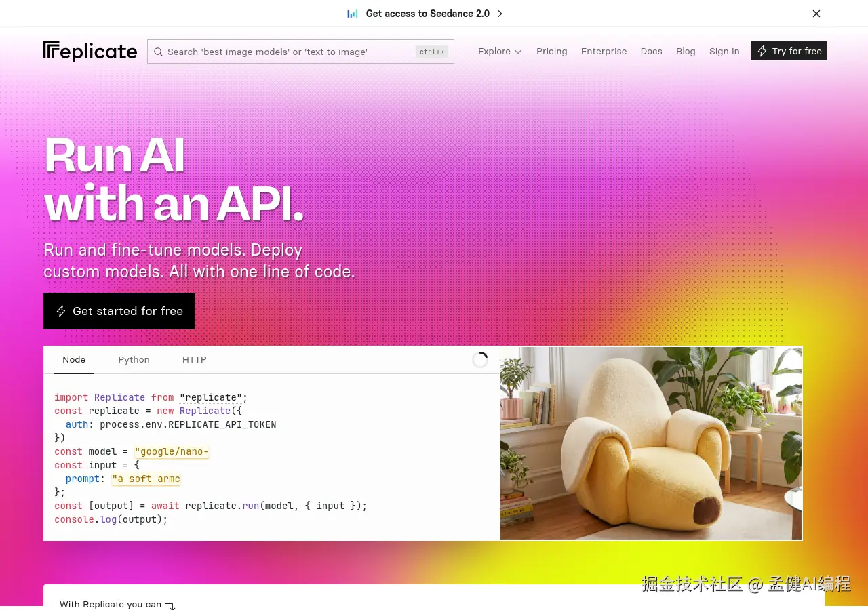Select the Node tab
The width and height of the screenshot is (868, 610).
(74, 359)
